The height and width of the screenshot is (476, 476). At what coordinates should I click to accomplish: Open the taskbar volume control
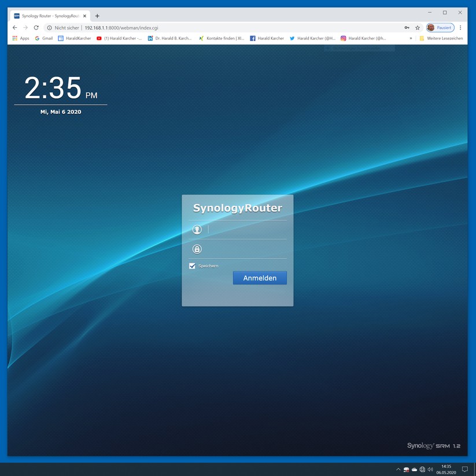coord(430,470)
